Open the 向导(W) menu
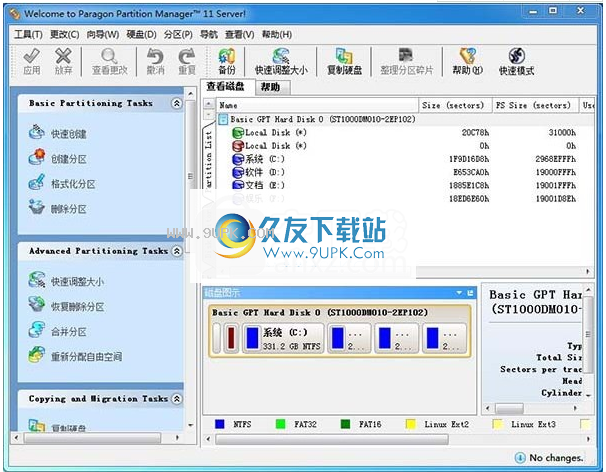This screenshot has width=606, height=472. pyautogui.click(x=102, y=34)
